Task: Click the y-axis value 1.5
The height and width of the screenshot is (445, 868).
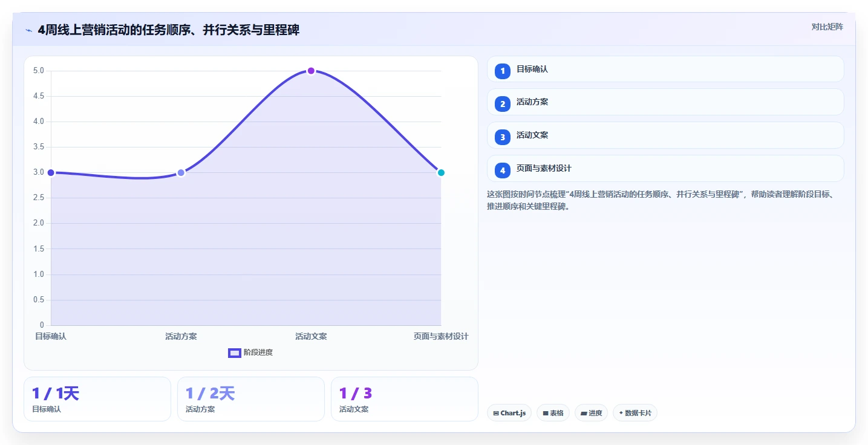Action: click(39, 249)
